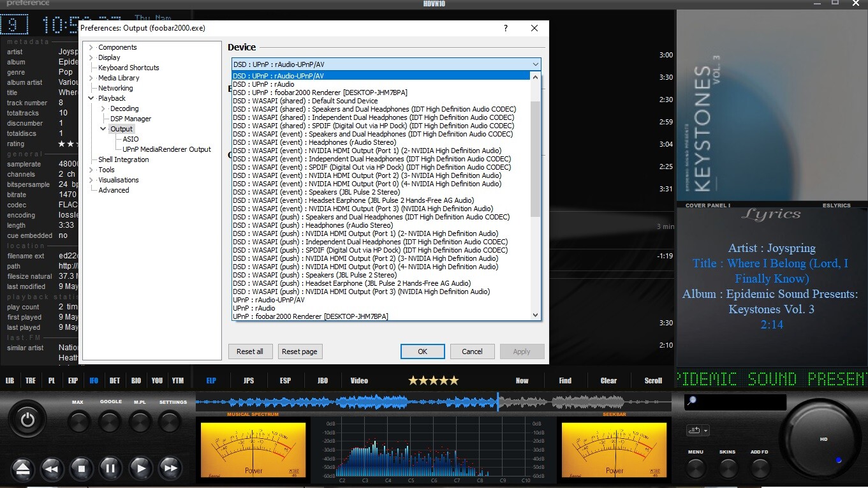The image size is (868, 488).
Task: Select Networking in preferences tree
Action: click(x=115, y=88)
